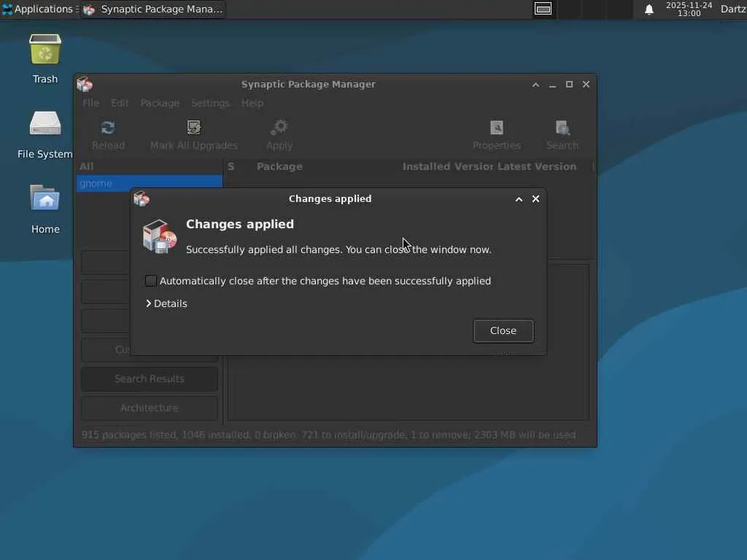This screenshot has height=560, width=747.
Task: Open the Trash desktop icon
Action: (x=45, y=49)
